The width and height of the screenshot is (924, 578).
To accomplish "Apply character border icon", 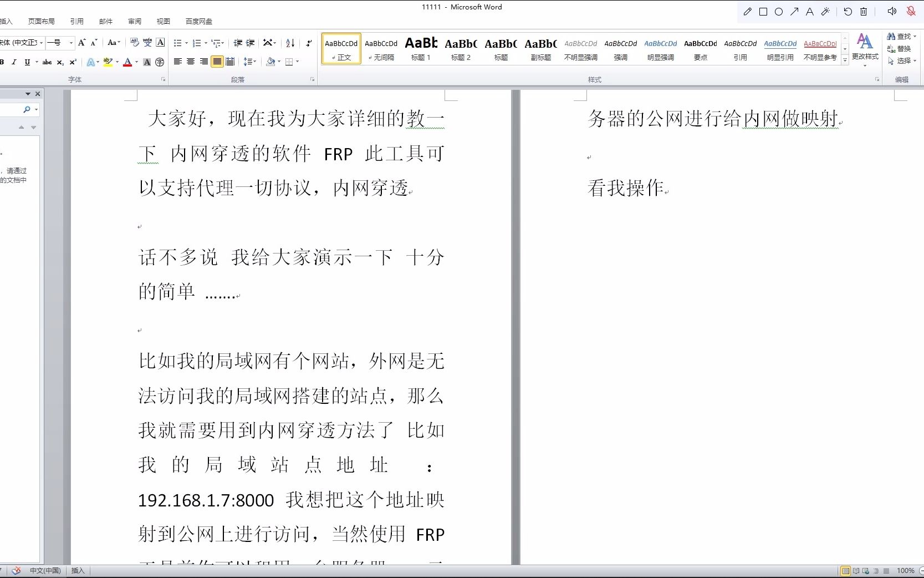I will (x=160, y=43).
